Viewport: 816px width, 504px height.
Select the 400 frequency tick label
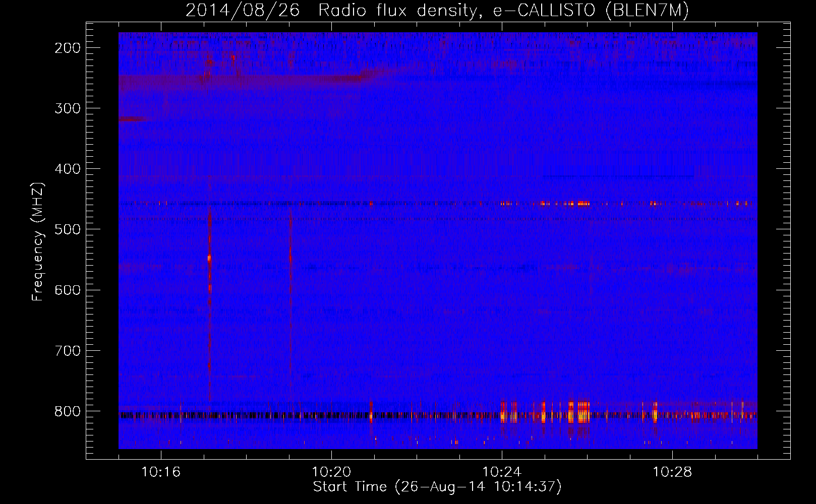67,169
